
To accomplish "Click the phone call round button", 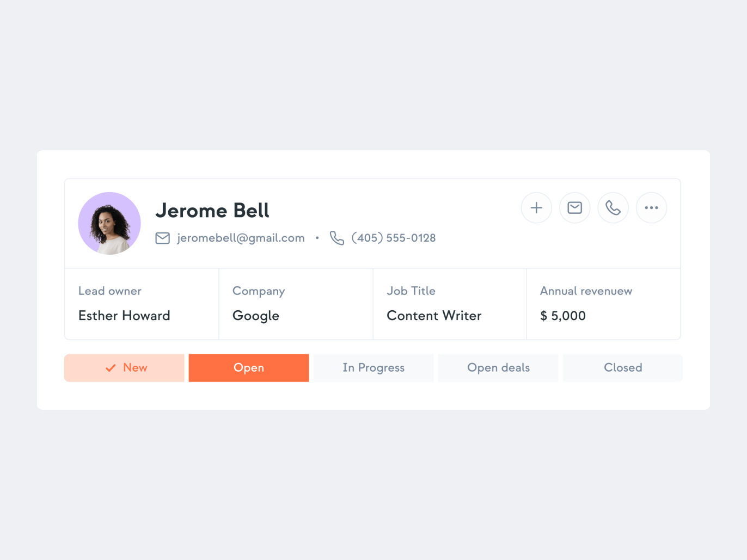I will click(613, 208).
